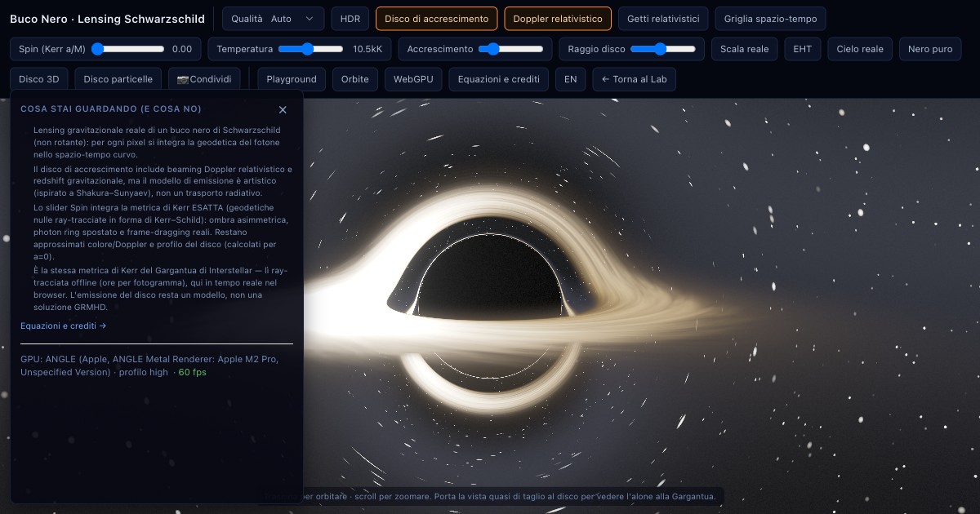Toggle Scala reale

(744, 49)
